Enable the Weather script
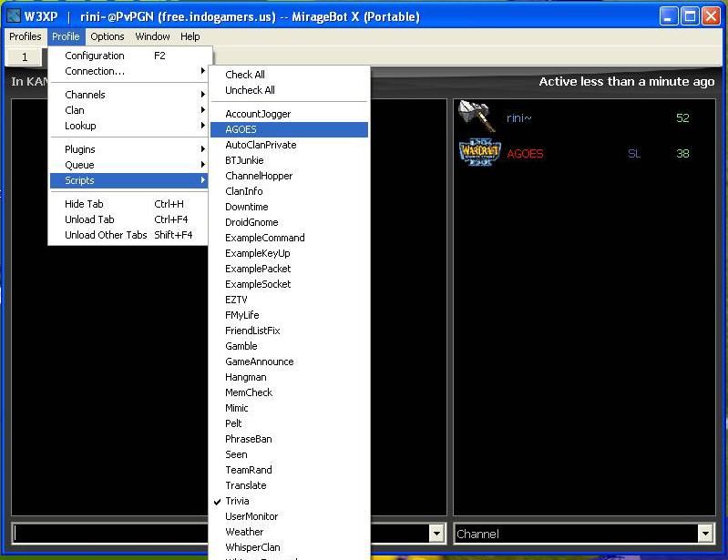Image resolution: width=728 pixels, height=560 pixels. [289, 532]
